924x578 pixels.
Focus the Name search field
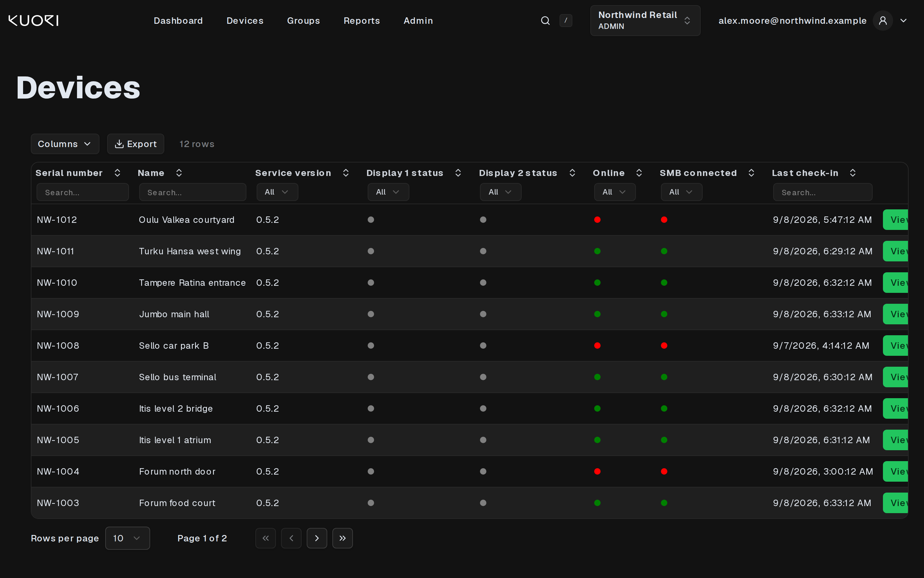(x=193, y=192)
